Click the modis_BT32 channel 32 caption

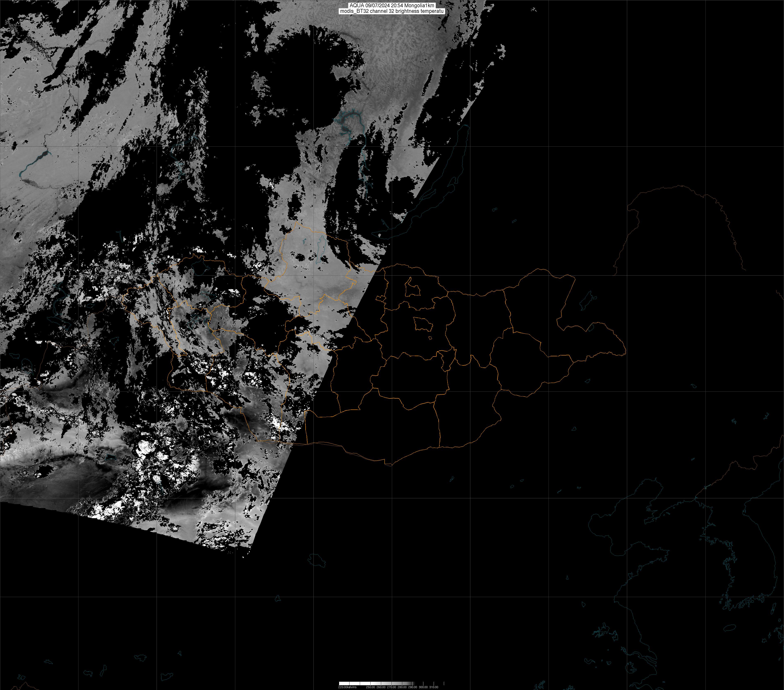pos(392,11)
